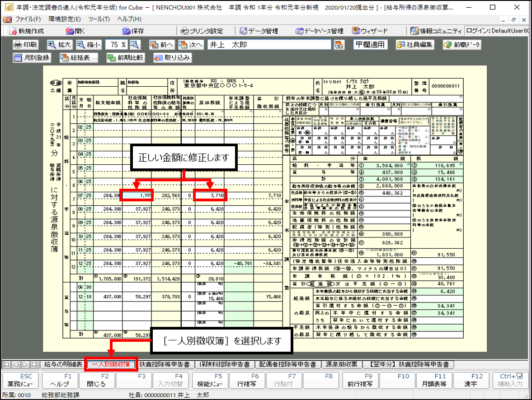The width and height of the screenshot is (532, 400).
Task: Switch to 配偶者控除等申告書 tab
Action: click(287, 364)
